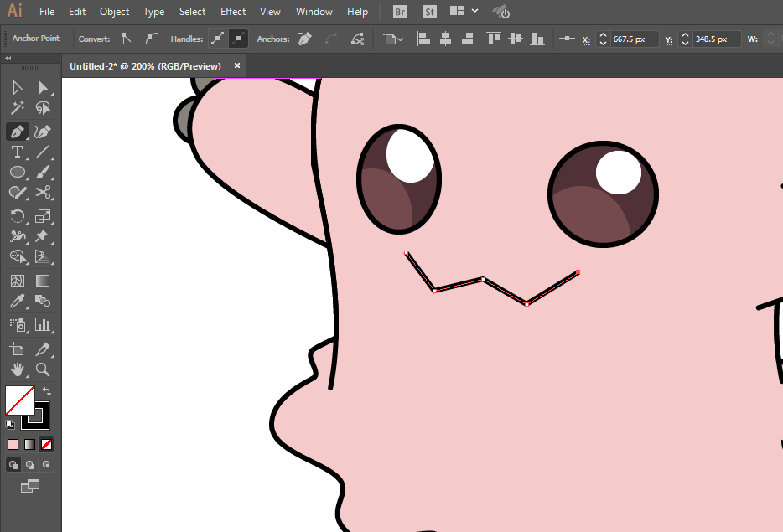The width and height of the screenshot is (783, 532).
Task: Enable Draw Inside mode
Action: (x=46, y=465)
